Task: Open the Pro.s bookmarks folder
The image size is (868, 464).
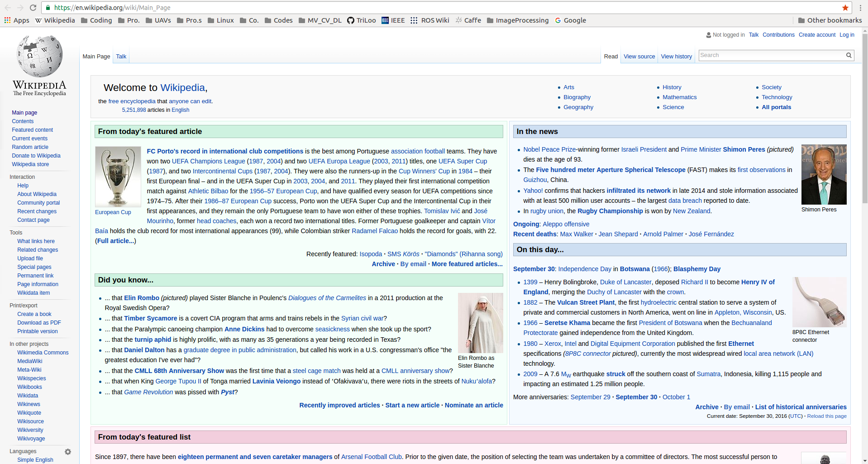Action: [189, 20]
